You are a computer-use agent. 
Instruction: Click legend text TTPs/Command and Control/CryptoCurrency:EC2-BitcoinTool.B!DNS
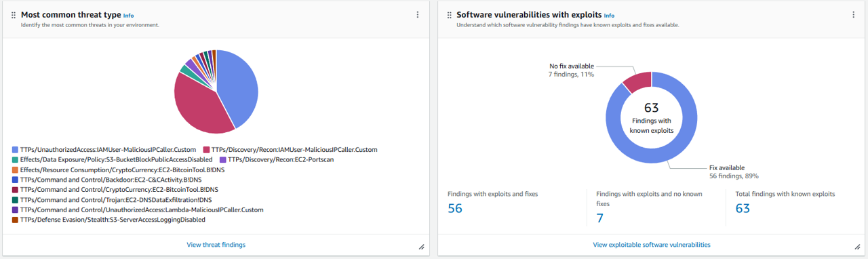coord(119,190)
